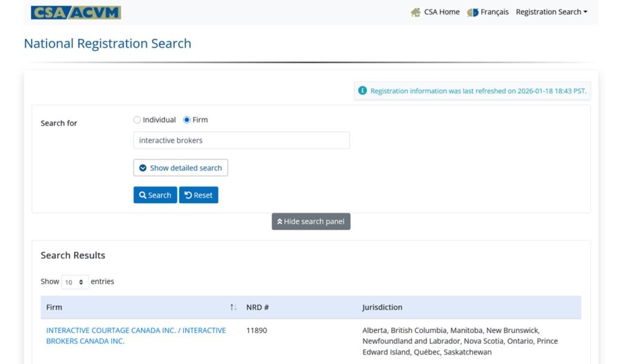Image resolution: width=622 pixels, height=364 pixels.
Task: Collapse with Hide search panel button
Action: pyautogui.click(x=311, y=221)
